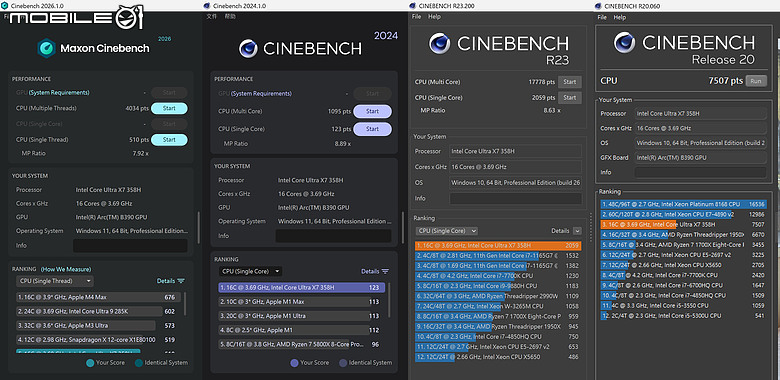Select the Xeon W-3265M row in R23
This screenshot has width=780, height=380.
pyautogui.click(x=498, y=306)
